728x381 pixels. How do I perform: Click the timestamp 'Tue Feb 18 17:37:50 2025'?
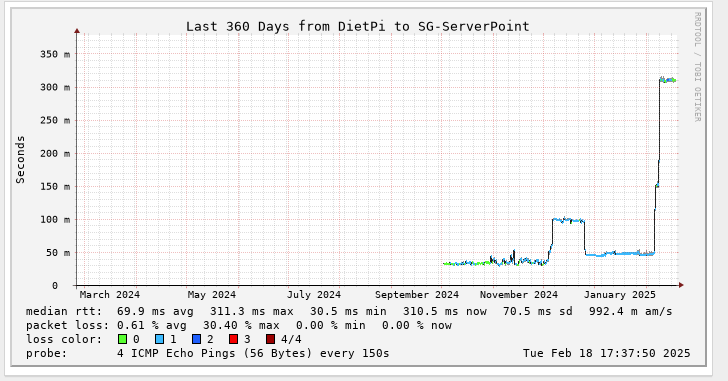pos(606,354)
